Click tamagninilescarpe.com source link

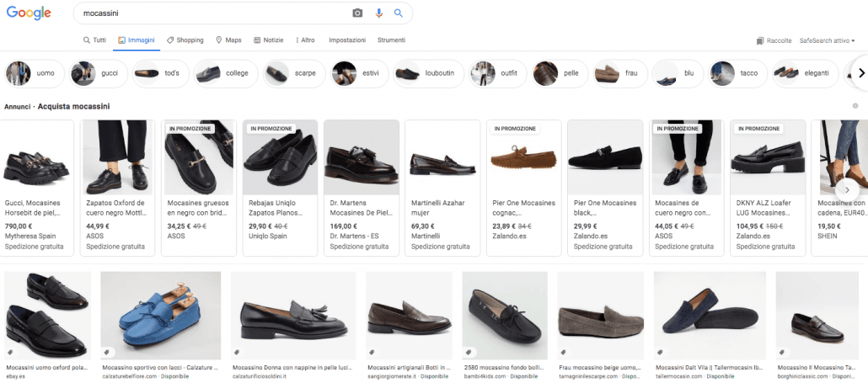click(588, 376)
